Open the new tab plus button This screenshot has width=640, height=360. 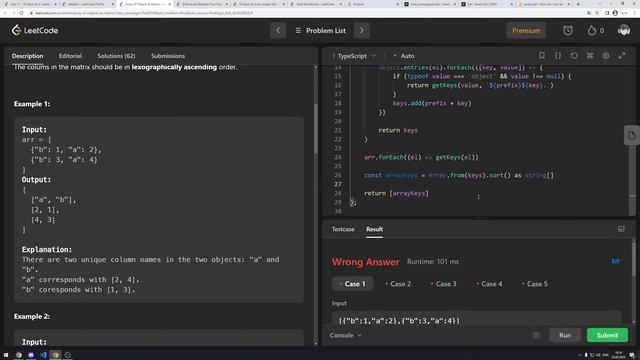click(x=578, y=4)
